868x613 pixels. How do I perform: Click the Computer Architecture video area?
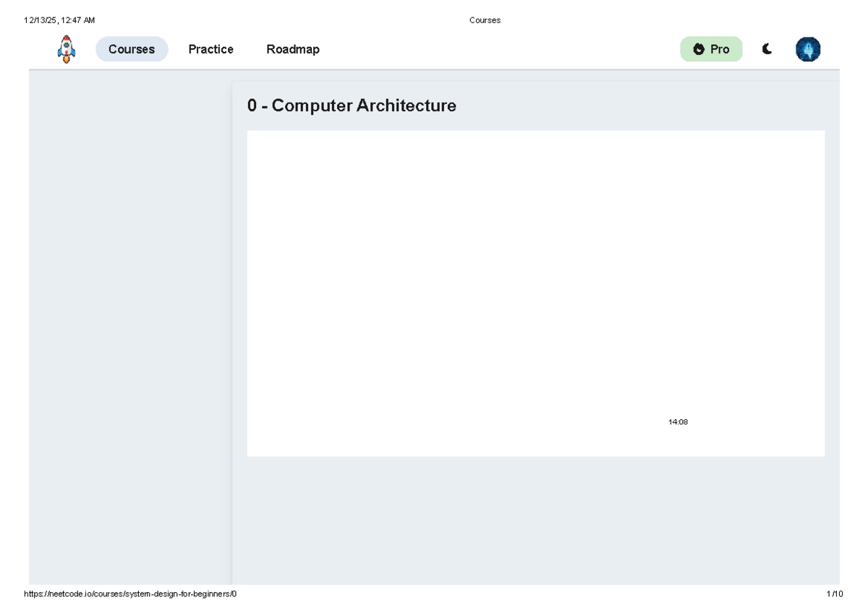[536, 293]
